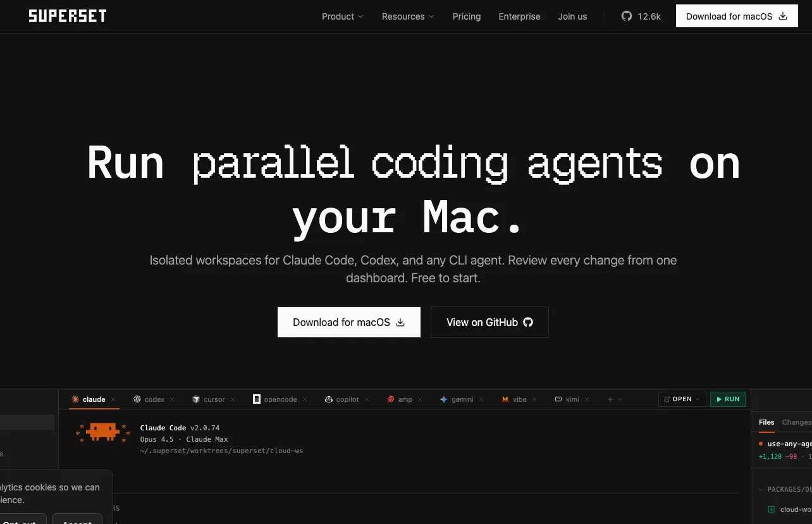812x524 pixels.
Task: Close the kimi tab
Action: tap(587, 399)
